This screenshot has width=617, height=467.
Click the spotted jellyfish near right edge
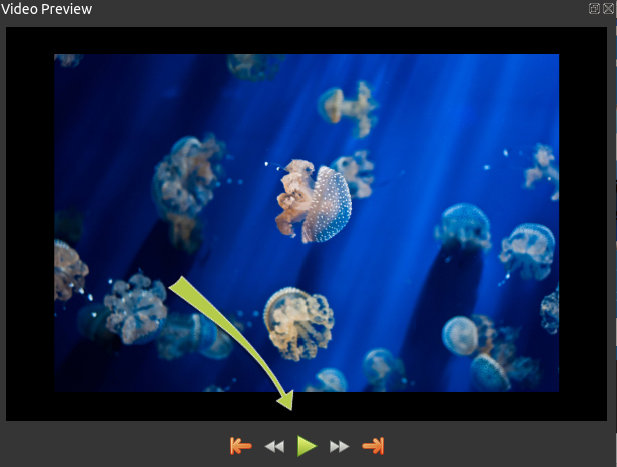click(x=527, y=250)
